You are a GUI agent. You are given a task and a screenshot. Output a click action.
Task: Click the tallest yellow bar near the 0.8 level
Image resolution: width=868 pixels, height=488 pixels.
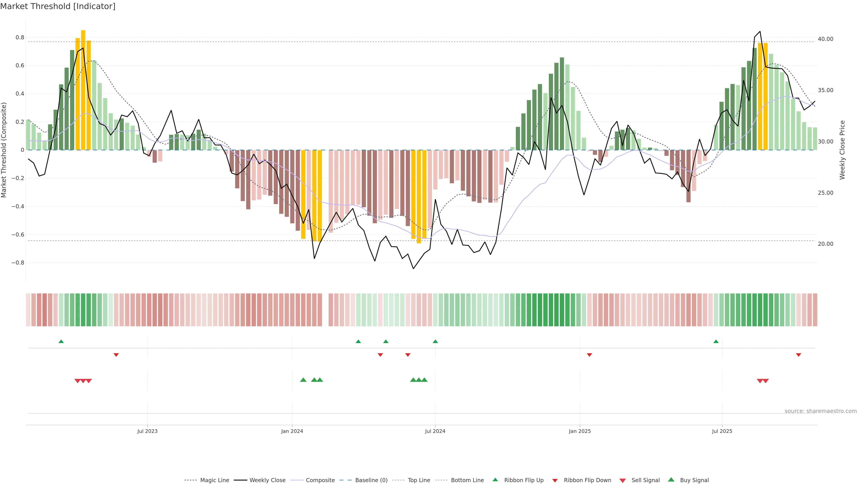tap(83, 90)
